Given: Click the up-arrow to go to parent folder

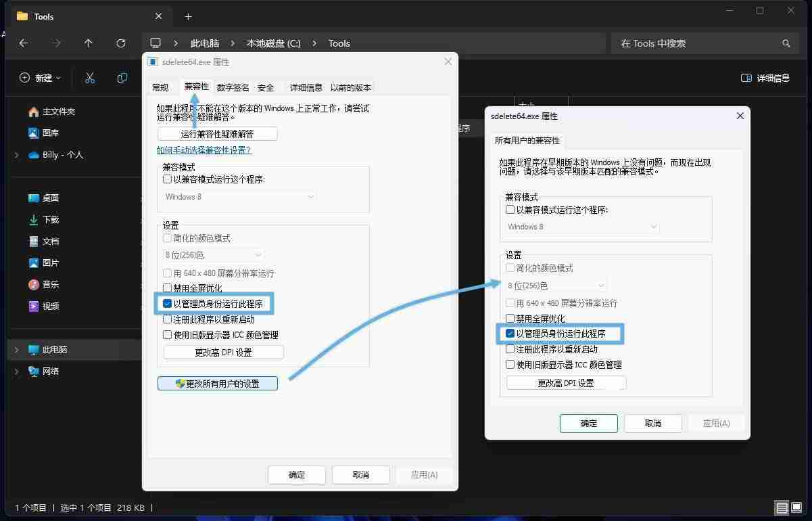Looking at the screenshot, I should click(x=88, y=43).
